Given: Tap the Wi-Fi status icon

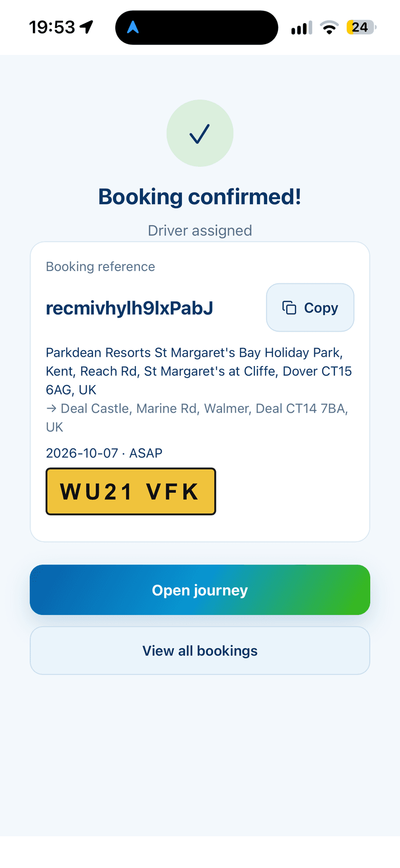Looking at the screenshot, I should (x=329, y=28).
